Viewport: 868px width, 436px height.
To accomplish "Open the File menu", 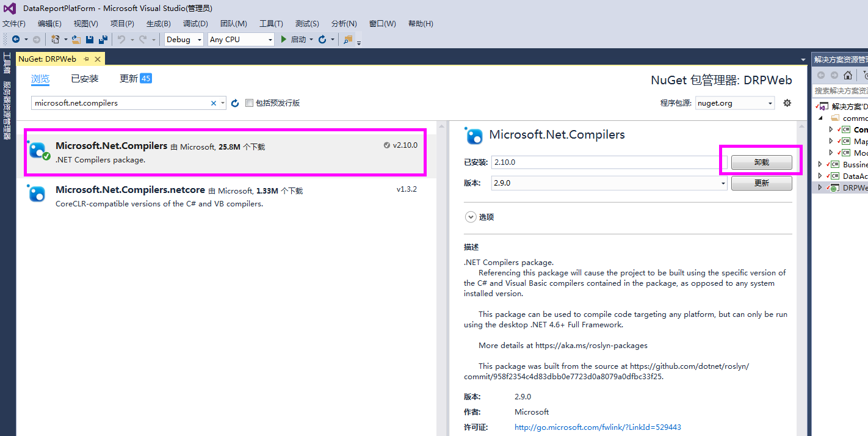I will [14, 23].
